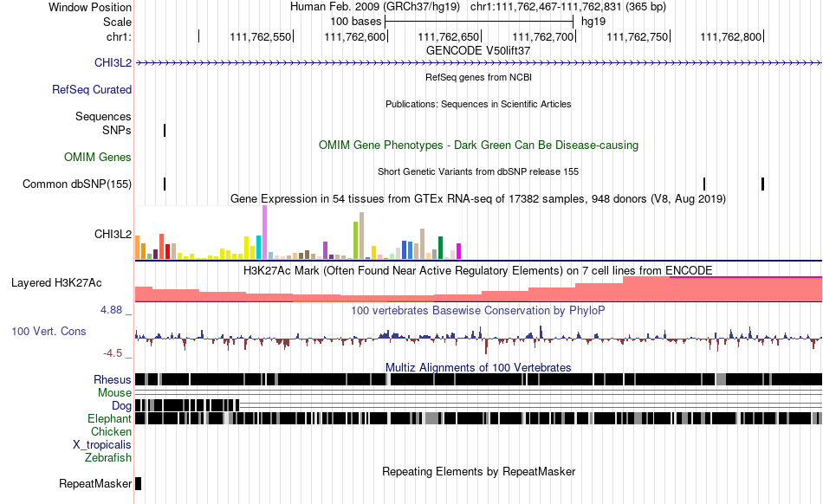The image size is (823, 504).
Task: Click the dark green GTEx expression bar
Action: pos(440,248)
